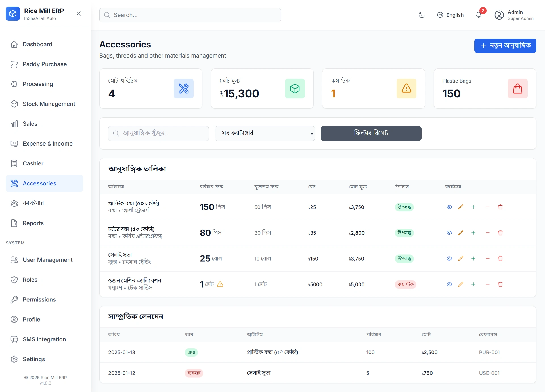Click the red Plastic Bags card icon
Image resolution: width=545 pixels, height=392 pixels.
[x=517, y=89]
